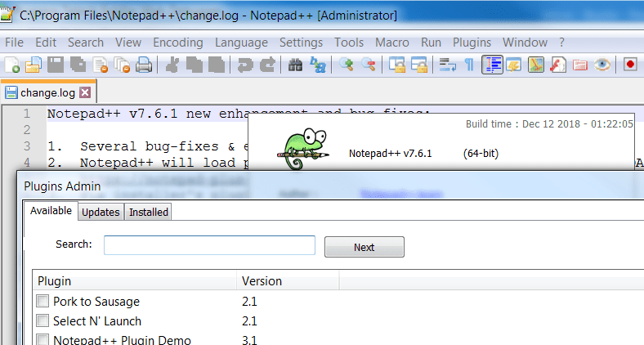Image resolution: width=644 pixels, height=345 pixels.
Task: Open the Settings menu
Action: (301, 43)
